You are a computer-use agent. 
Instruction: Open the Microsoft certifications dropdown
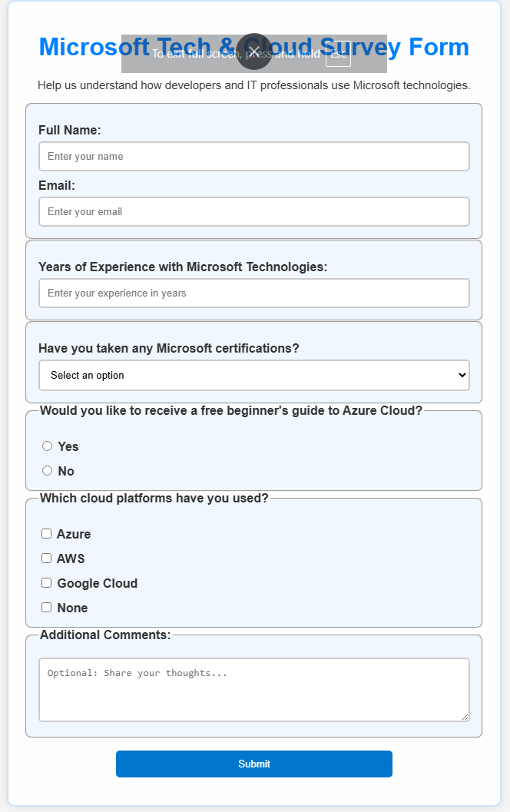coord(253,375)
